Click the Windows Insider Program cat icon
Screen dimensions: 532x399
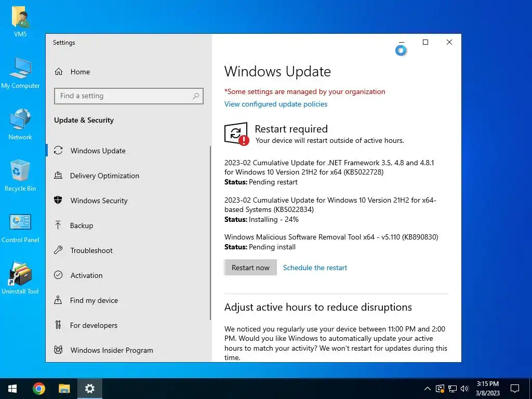[58, 350]
